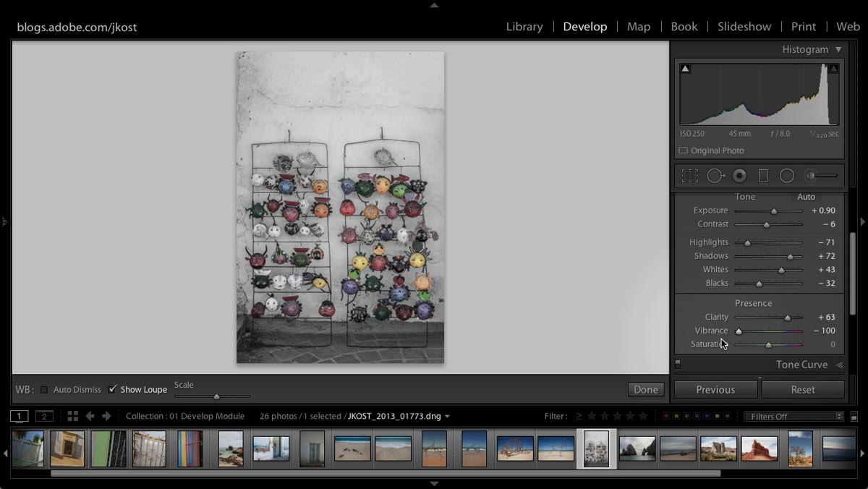
Task: Uncheck the Show Loupe checkbox
Action: coord(112,389)
